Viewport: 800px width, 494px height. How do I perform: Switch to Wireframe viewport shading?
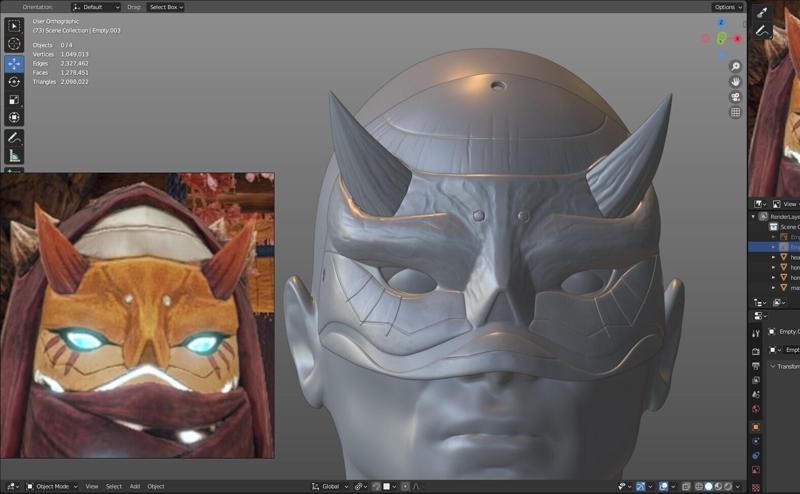pos(699,486)
